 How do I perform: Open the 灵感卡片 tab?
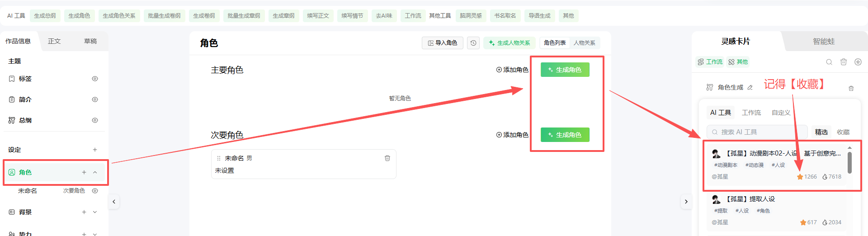(736, 41)
